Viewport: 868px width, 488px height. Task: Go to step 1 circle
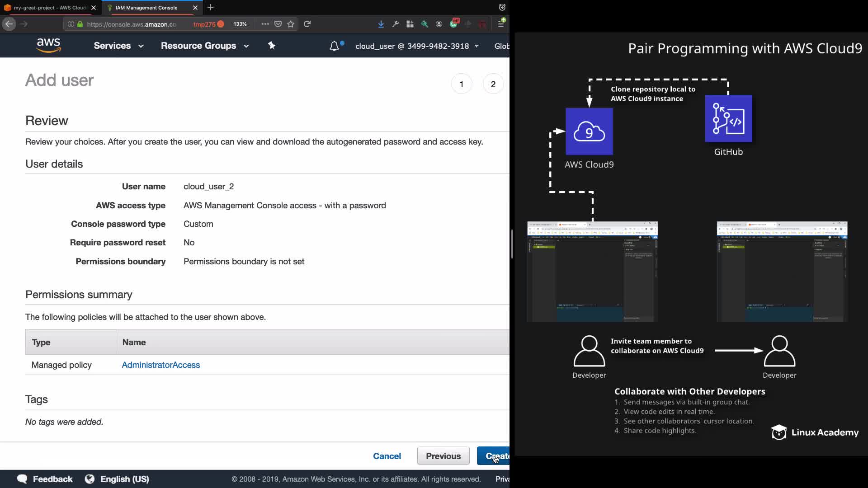[461, 84]
